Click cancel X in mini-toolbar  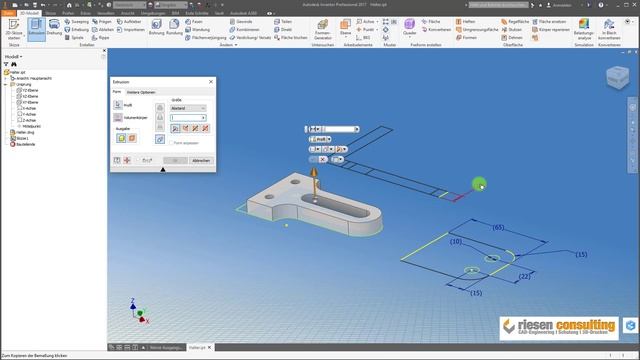[x=322, y=159]
